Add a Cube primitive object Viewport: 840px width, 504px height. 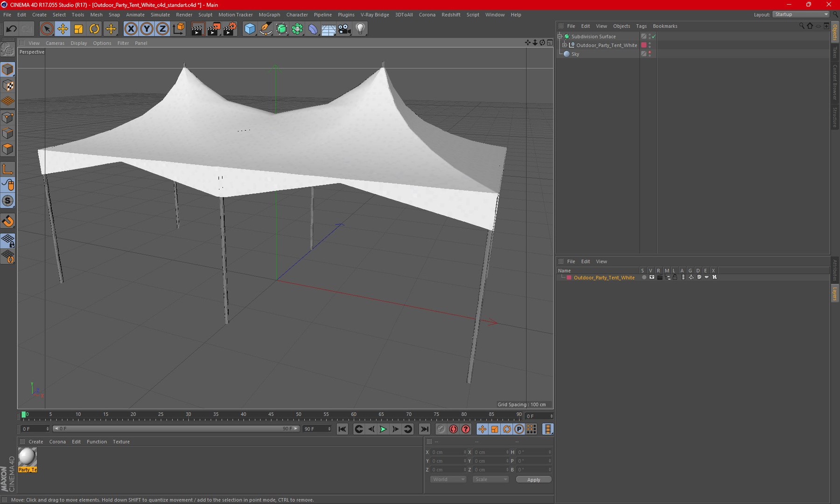[250, 29]
